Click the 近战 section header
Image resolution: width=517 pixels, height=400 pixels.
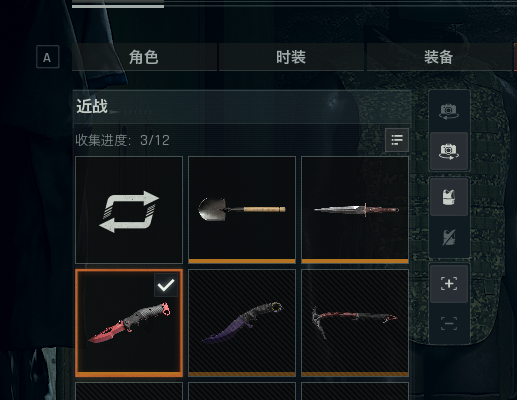(x=242, y=107)
